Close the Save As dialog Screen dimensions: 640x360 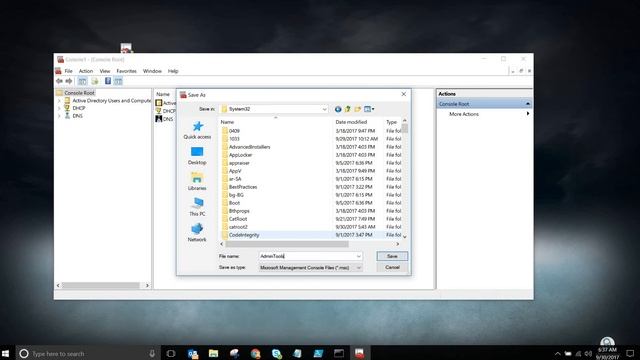(x=404, y=94)
